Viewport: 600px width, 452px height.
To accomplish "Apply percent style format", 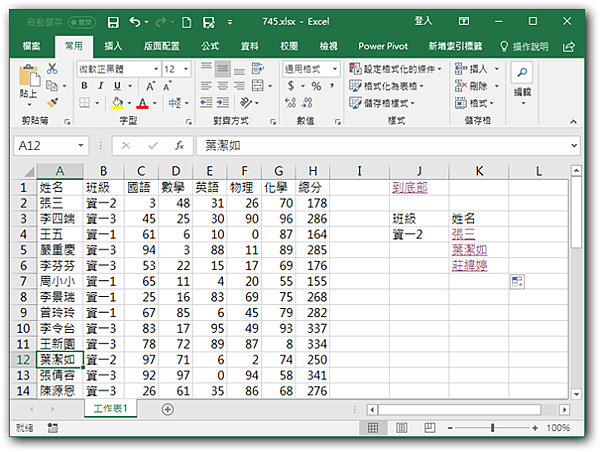I will tap(316, 86).
